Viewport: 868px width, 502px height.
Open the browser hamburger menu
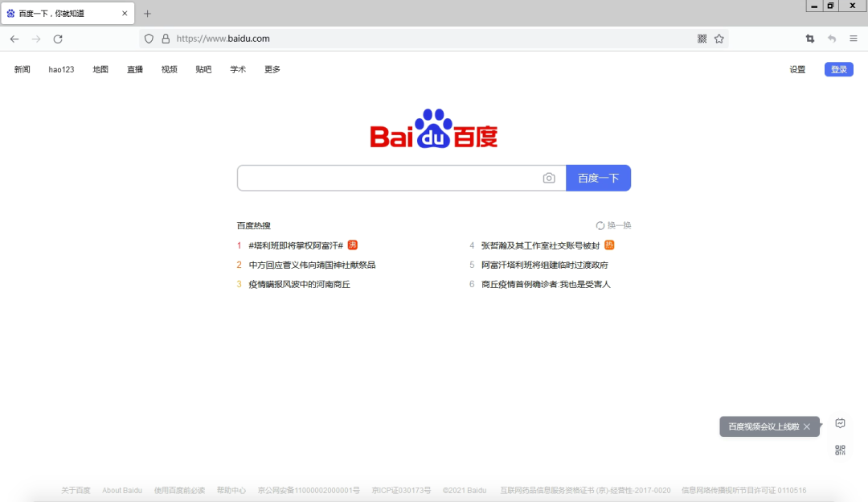point(853,39)
